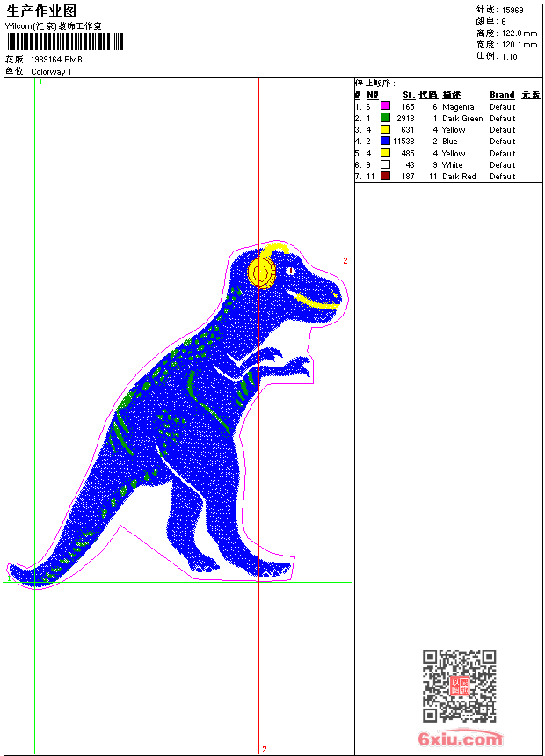
Task: Click the Colorway 1 text
Action: pyautogui.click(x=51, y=72)
